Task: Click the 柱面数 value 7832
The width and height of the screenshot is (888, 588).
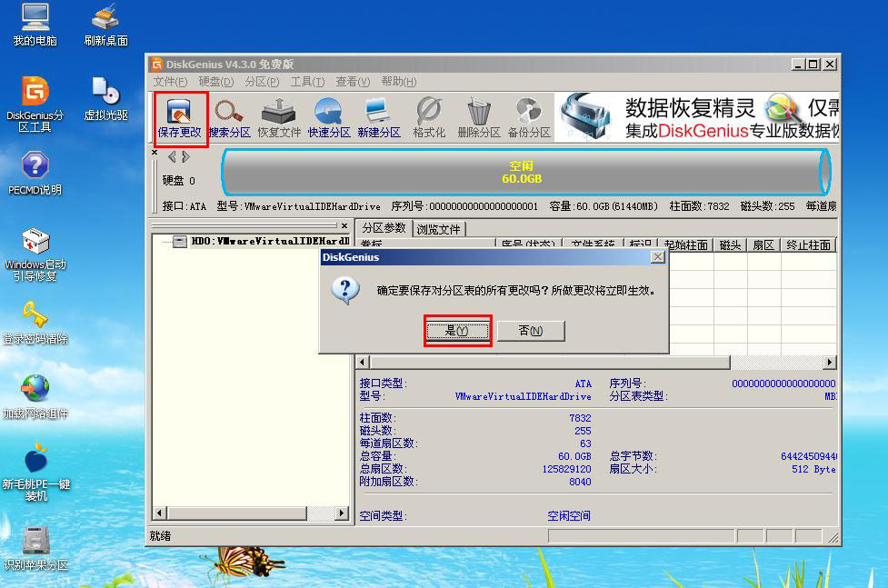Action: click(580, 418)
